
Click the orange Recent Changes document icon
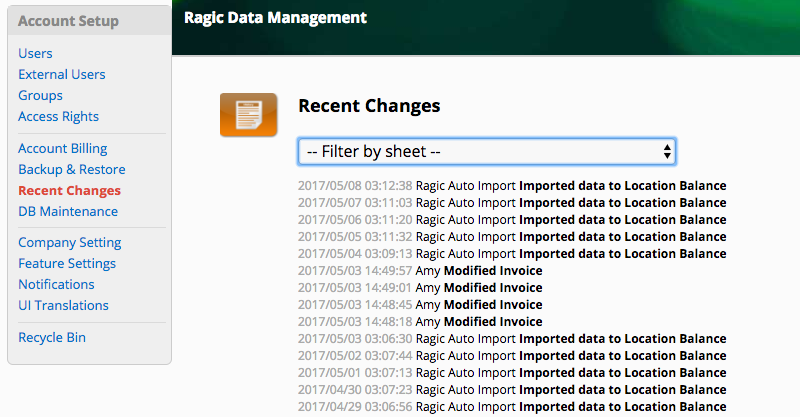pyautogui.click(x=248, y=115)
